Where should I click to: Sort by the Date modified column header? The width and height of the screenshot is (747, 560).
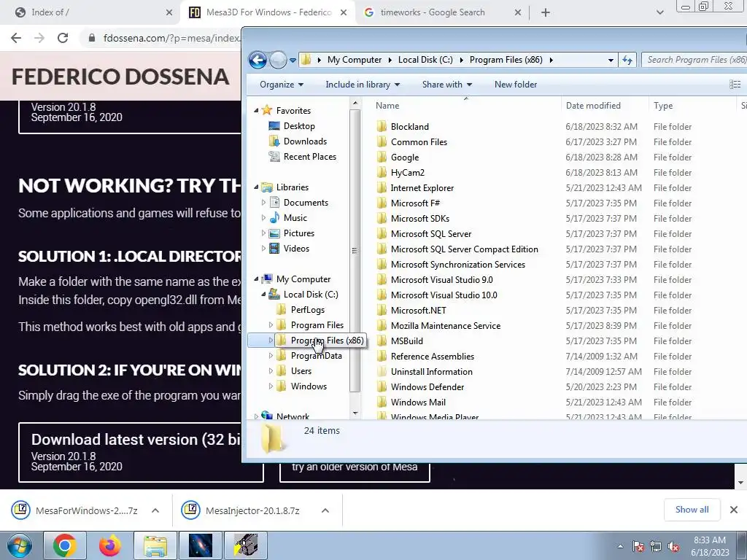605,106
